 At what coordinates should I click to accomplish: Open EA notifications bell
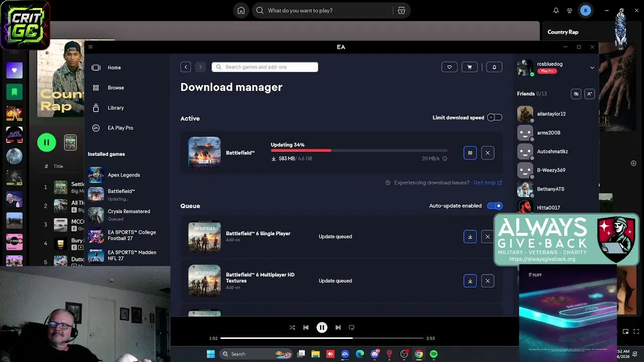pyautogui.click(x=494, y=67)
